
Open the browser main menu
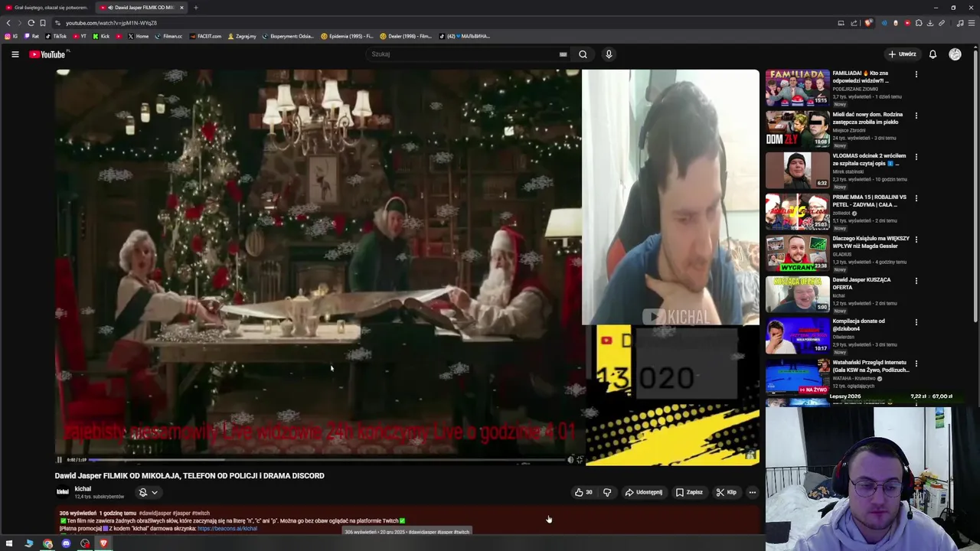pos(972,23)
